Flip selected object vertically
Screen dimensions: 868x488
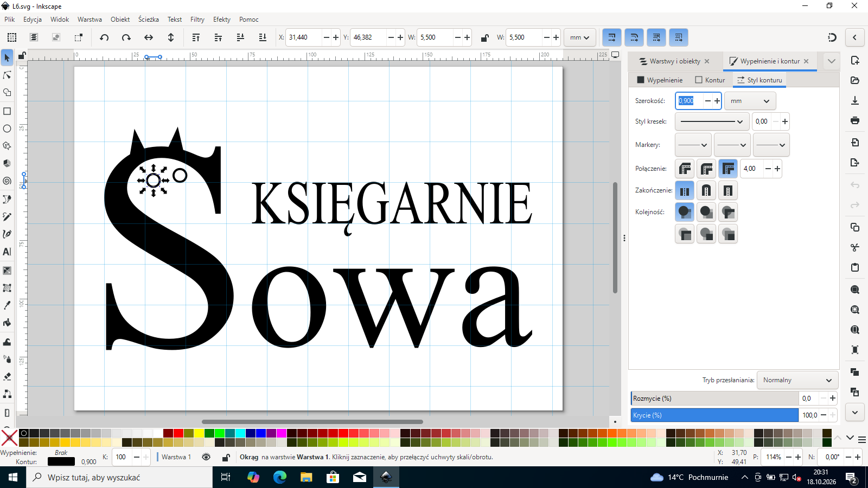(171, 37)
